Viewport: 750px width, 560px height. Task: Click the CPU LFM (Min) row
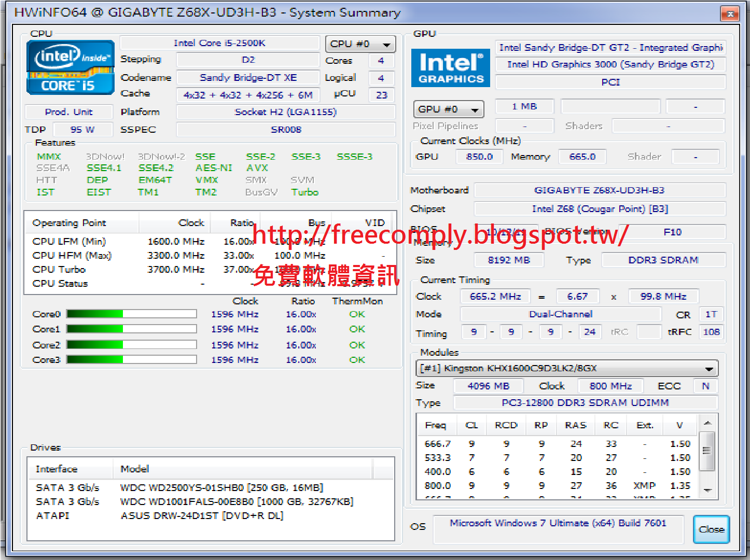click(x=210, y=242)
